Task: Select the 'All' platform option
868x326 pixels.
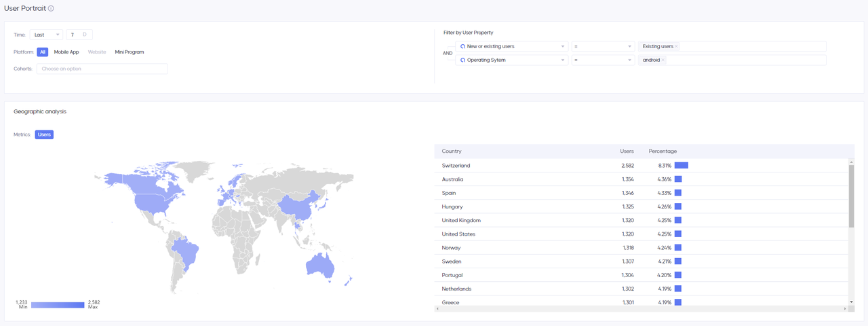Action: point(42,52)
